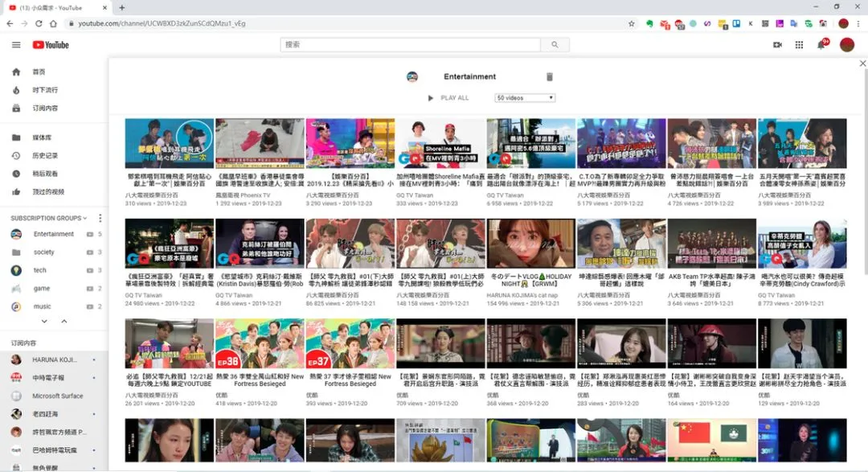The image size is (868, 472).
Task: Click the tech group lightbulb icon
Action: click(x=16, y=270)
